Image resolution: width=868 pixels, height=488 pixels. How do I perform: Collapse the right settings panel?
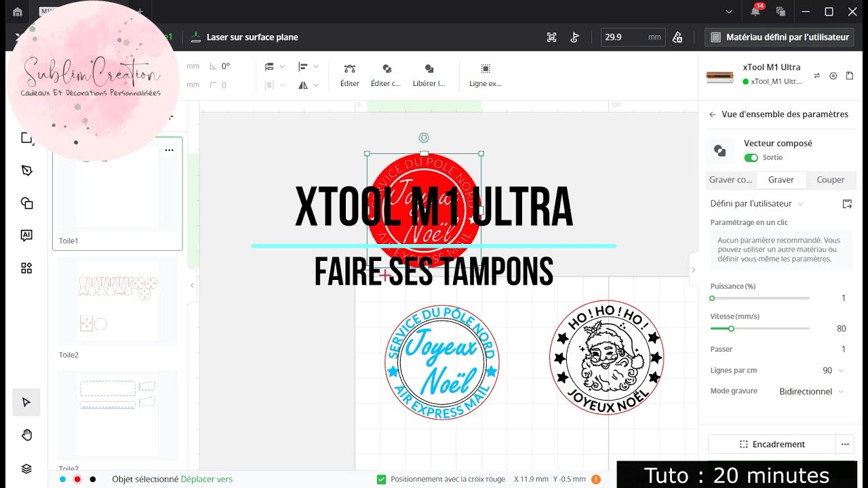(x=693, y=270)
